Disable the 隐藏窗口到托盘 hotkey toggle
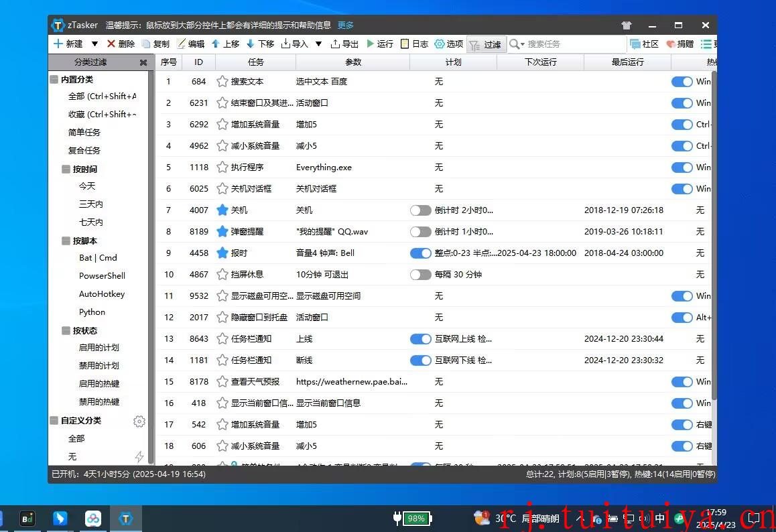Screen dimensions: 776x532 (682, 318)
